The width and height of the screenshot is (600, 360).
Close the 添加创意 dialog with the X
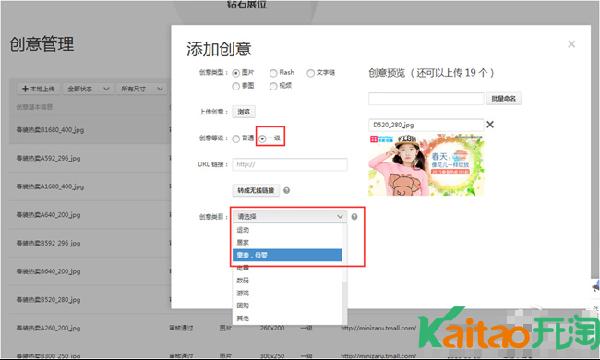click(x=571, y=44)
